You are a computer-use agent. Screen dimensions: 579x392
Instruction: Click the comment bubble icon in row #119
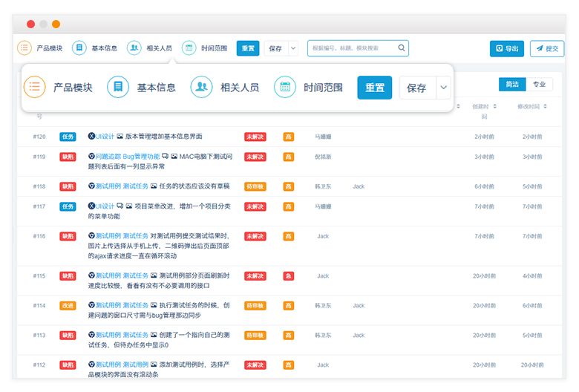pyautogui.click(x=165, y=157)
